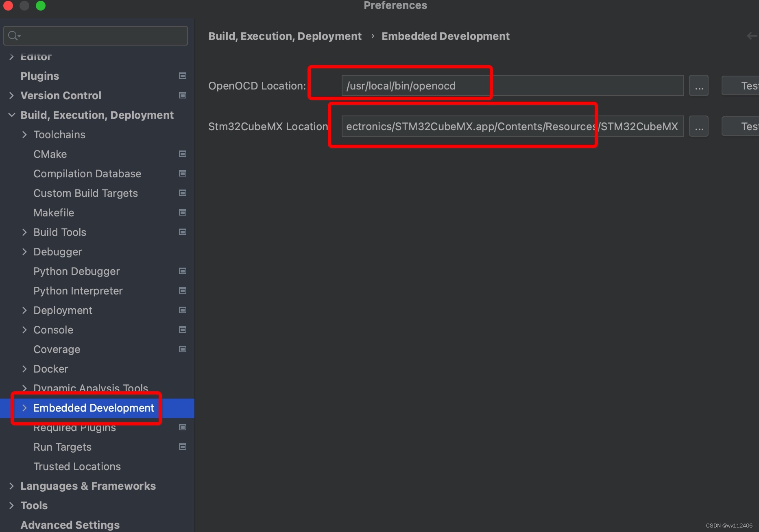Click the project-level icon beside Version Control
Viewport: 759px width, 532px height.
(x=183, y=95)
